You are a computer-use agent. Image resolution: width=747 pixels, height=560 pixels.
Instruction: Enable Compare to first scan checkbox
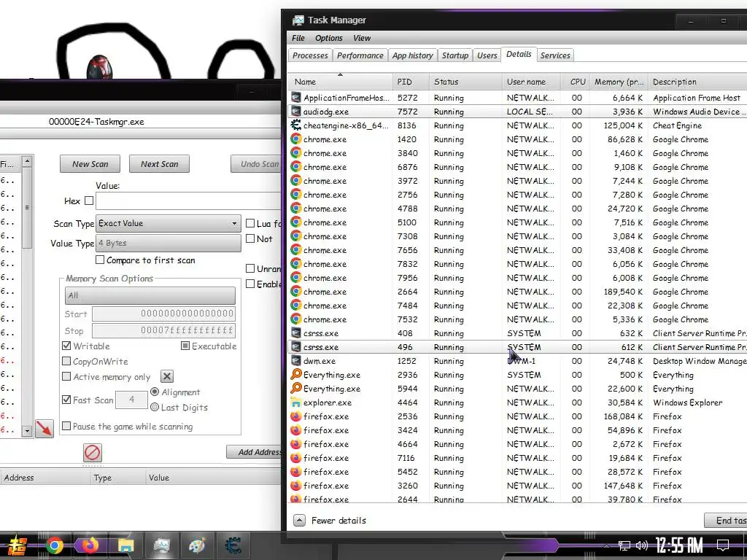(100, 260)
